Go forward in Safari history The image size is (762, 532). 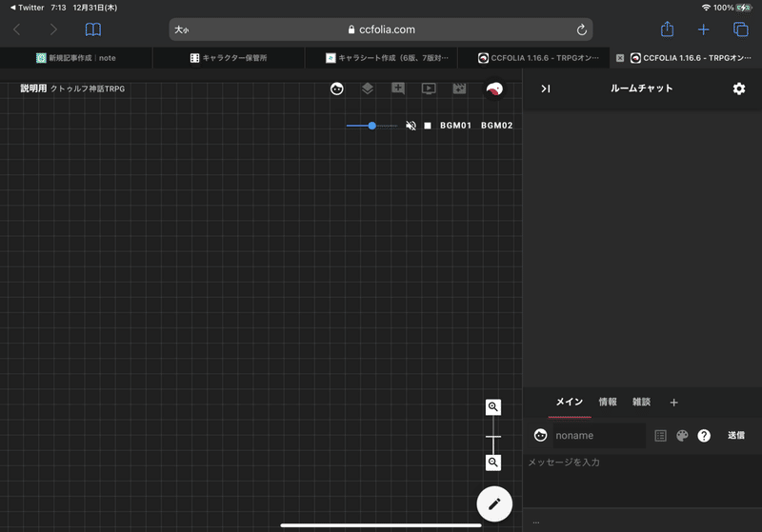(53, 30)
